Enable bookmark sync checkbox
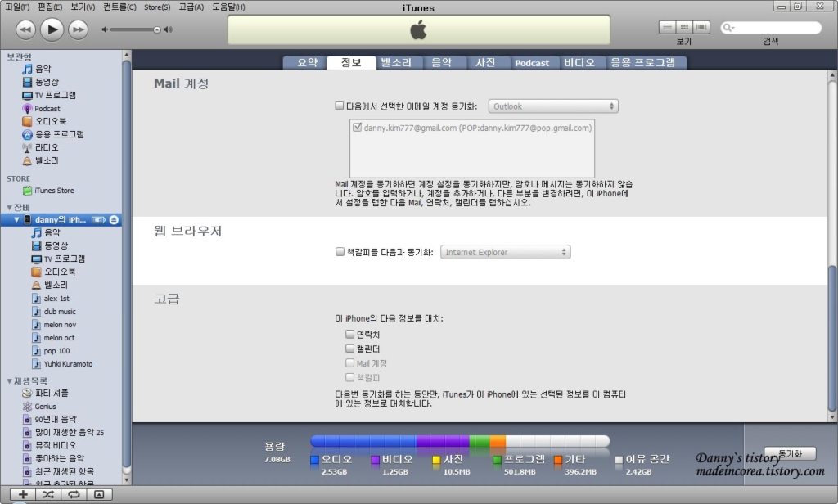 340,251
